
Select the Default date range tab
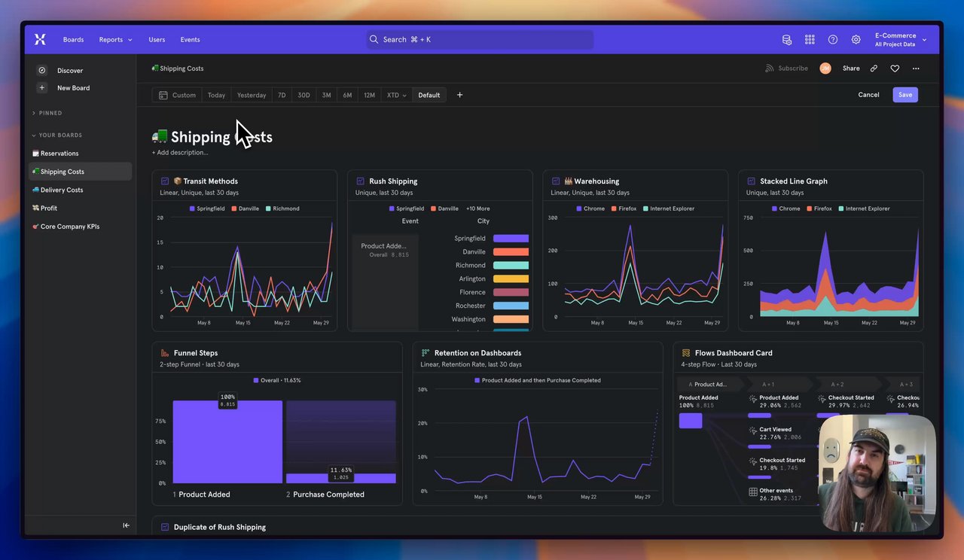[429, 95]
